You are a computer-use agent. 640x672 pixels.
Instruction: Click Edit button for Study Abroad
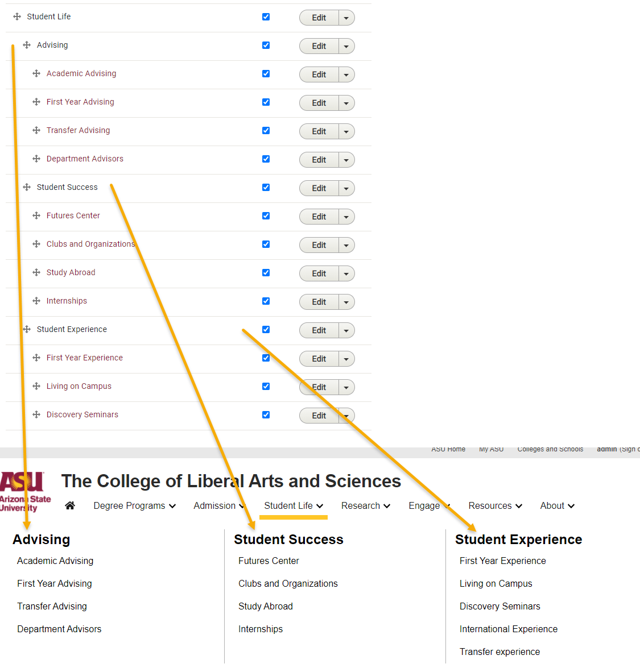tap(319, 273)
